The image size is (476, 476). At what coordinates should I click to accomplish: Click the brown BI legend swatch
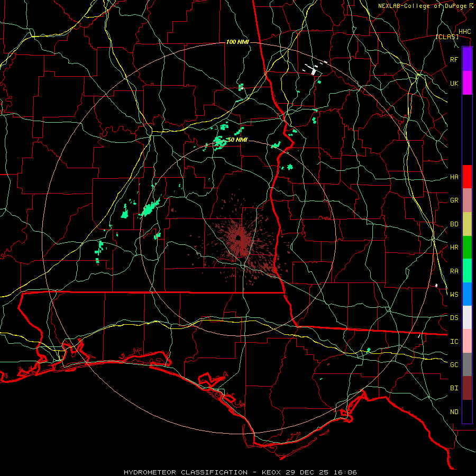pos(467,388)
